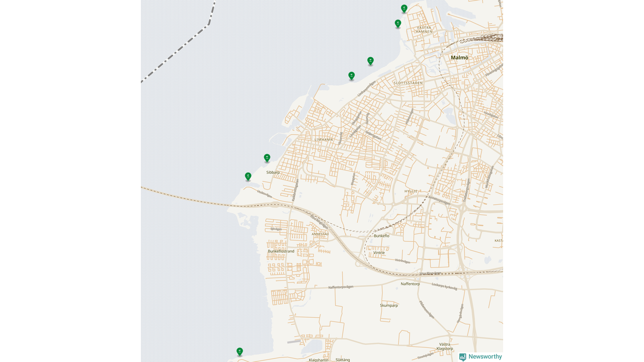This screenshot has height=362, width=644.
Task: Open green marker west of Sibbarp on the shoreline
Action: (248, 176)
